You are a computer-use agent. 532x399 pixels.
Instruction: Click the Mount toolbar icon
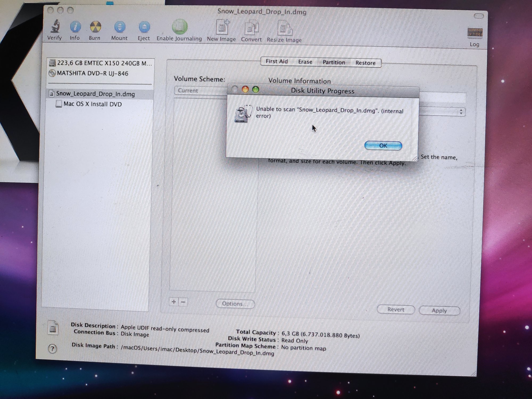[120, 27]
